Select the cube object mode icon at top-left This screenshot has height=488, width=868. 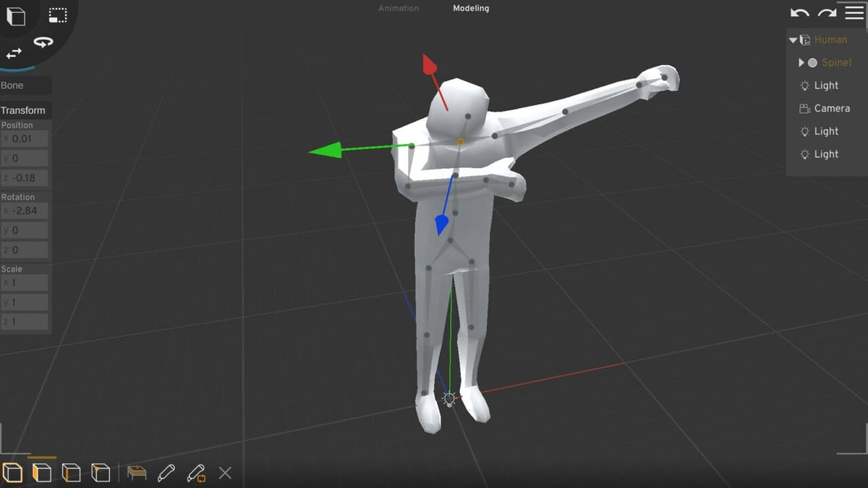(16, 16)
